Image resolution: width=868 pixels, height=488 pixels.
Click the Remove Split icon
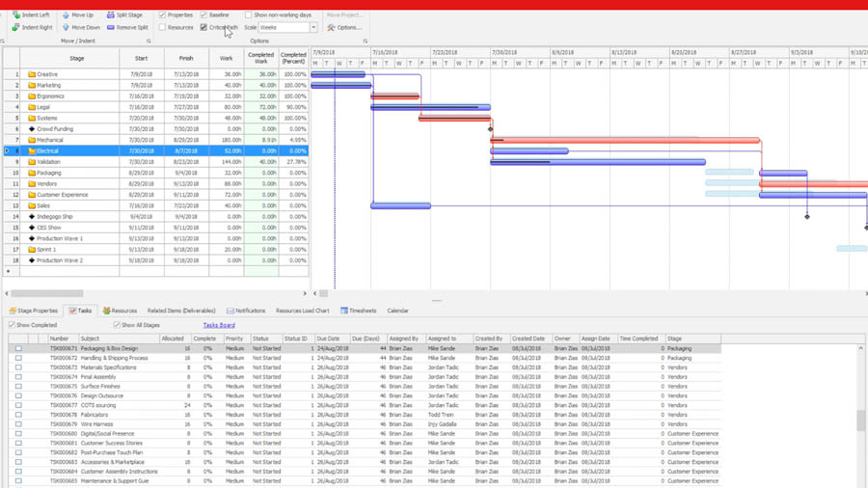click(x=110, y=28)
